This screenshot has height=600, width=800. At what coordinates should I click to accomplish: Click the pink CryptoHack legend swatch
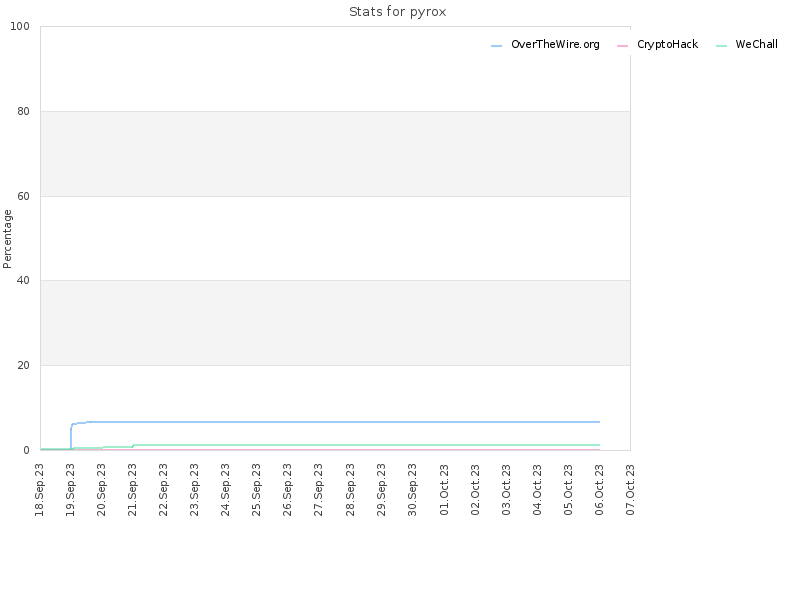coord(622,46)
